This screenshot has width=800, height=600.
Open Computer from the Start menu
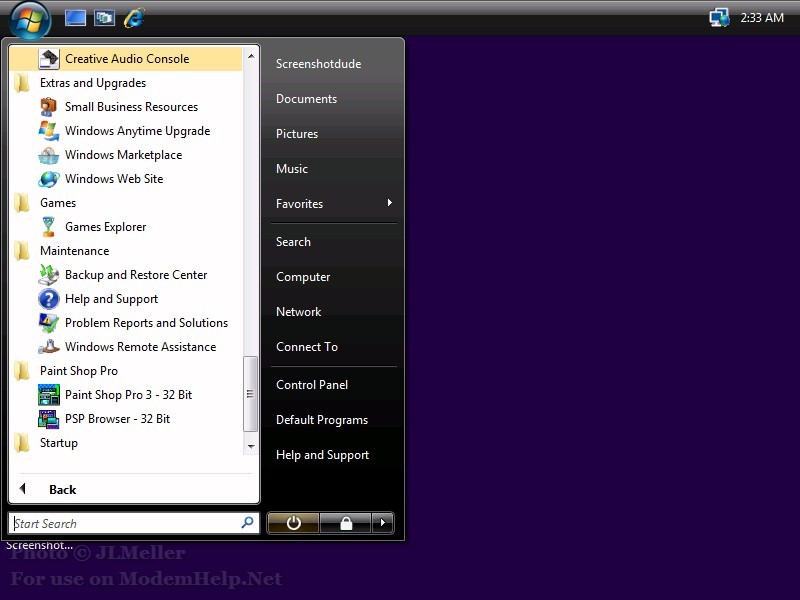(x=303, y=277)
